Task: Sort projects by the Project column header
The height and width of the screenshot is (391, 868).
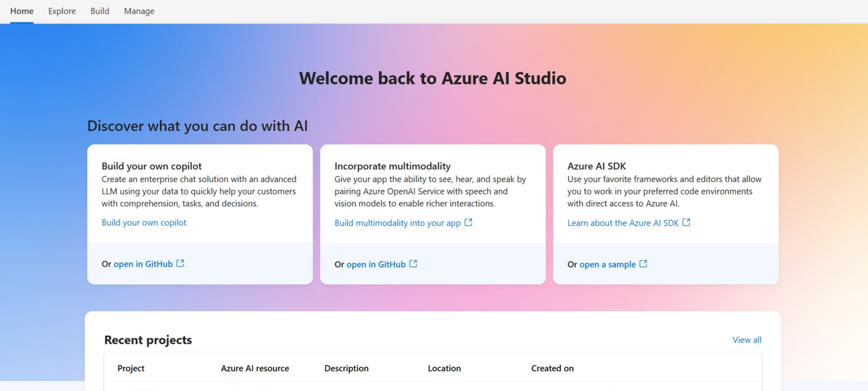Action: [x=131, y=368]
